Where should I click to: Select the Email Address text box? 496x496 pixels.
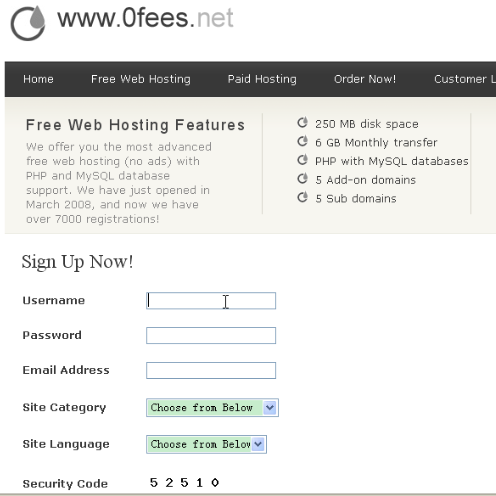(x=211, y=370)
